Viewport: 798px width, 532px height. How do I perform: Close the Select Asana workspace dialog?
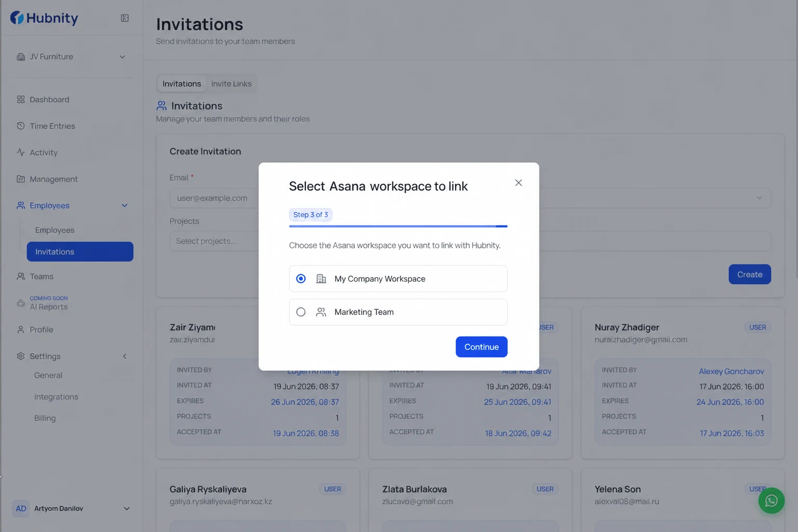pos(518,183)
